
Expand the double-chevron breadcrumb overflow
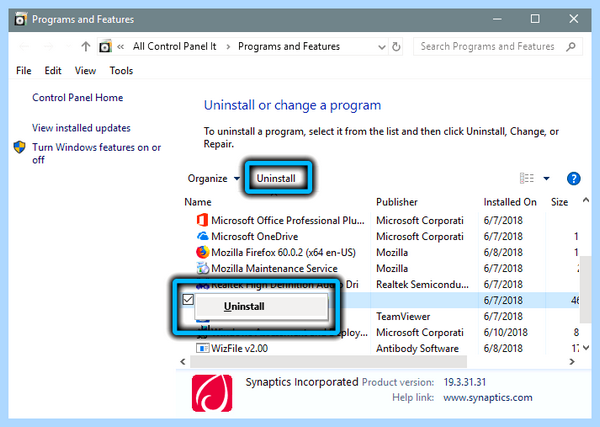[121, 47]
